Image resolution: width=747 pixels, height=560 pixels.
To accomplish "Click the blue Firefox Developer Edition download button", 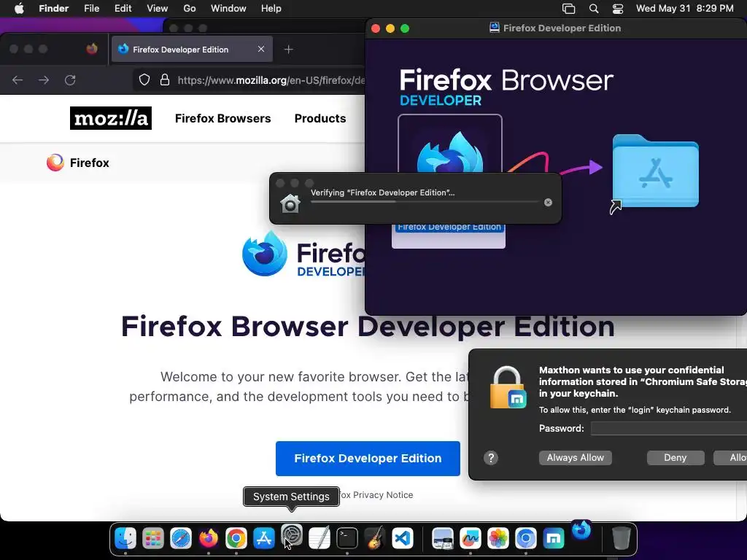I will 368,459.
